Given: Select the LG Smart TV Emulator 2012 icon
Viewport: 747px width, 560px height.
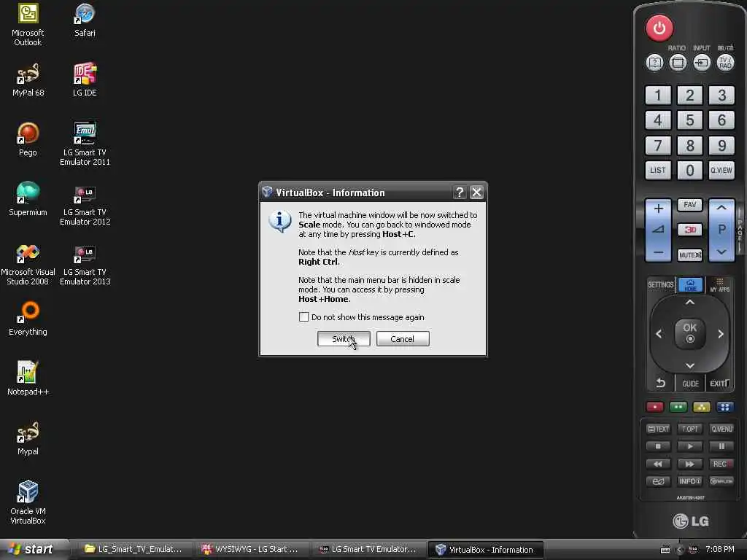Looking at the screenshot, I should coord(85,204).
